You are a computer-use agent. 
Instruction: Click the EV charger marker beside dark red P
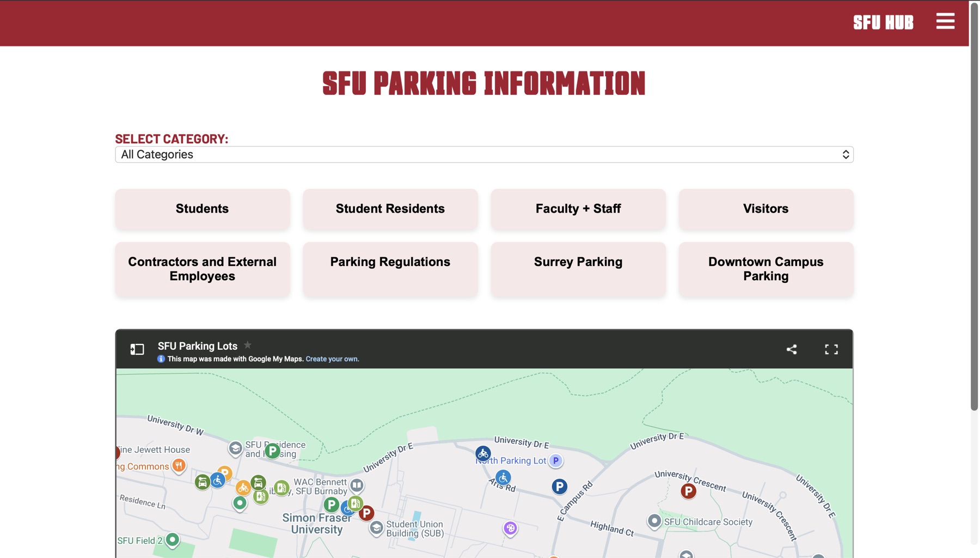(356, 504)
